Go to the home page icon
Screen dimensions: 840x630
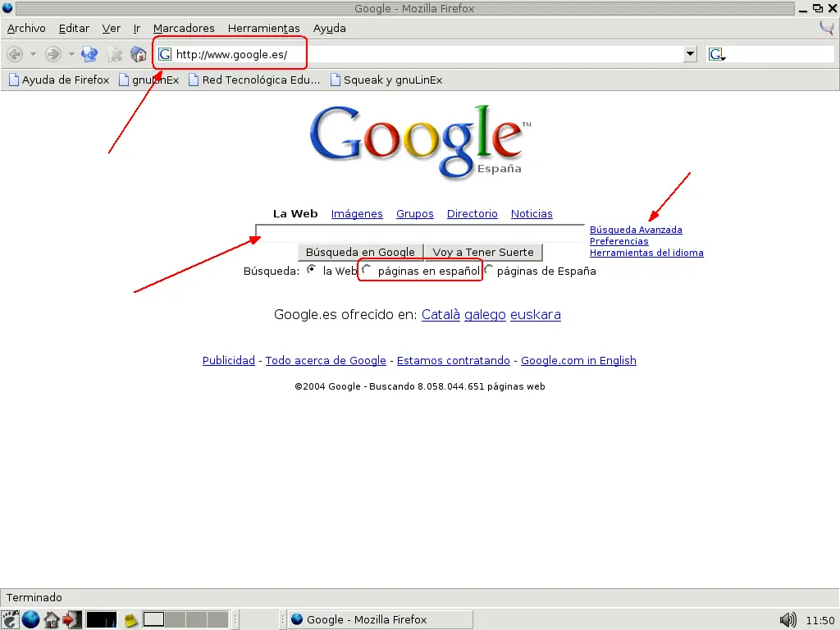pyautogui.click(x=138, y=54)
